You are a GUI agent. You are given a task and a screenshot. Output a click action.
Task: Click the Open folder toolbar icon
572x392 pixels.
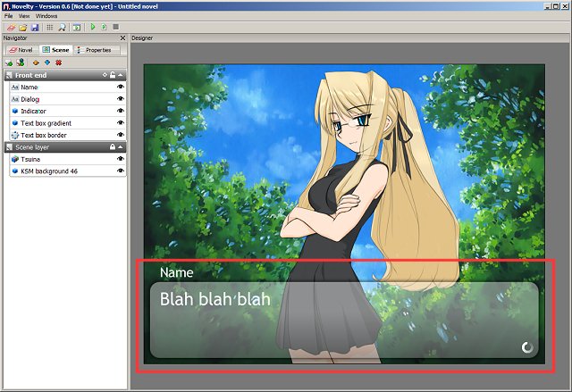(x=23, y=28)
